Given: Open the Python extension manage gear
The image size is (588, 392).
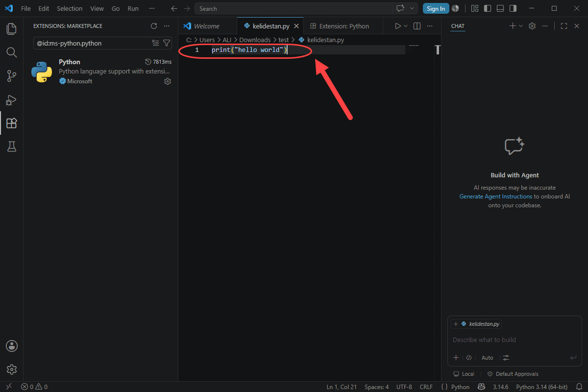Looking at the screenshot, I should tap(168, 81).
